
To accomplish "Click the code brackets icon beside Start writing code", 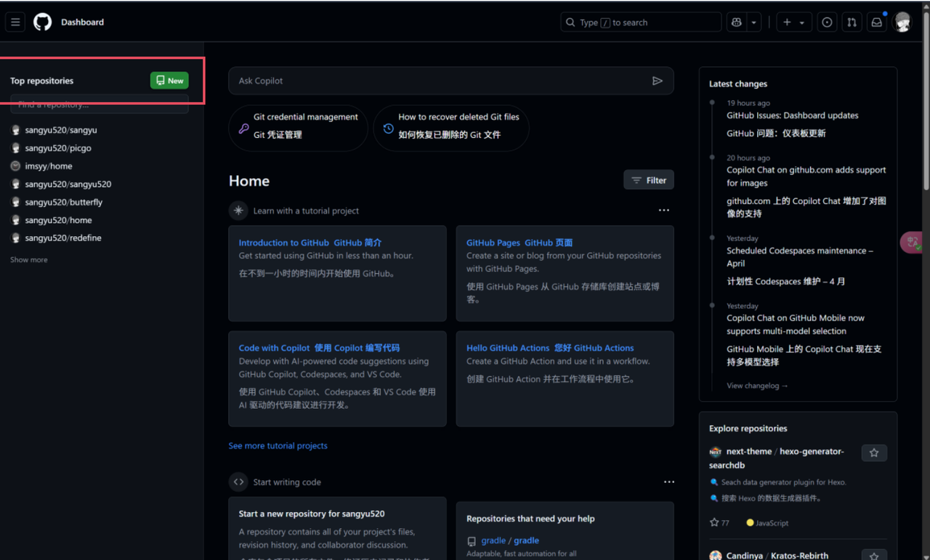I will (238, 482).
